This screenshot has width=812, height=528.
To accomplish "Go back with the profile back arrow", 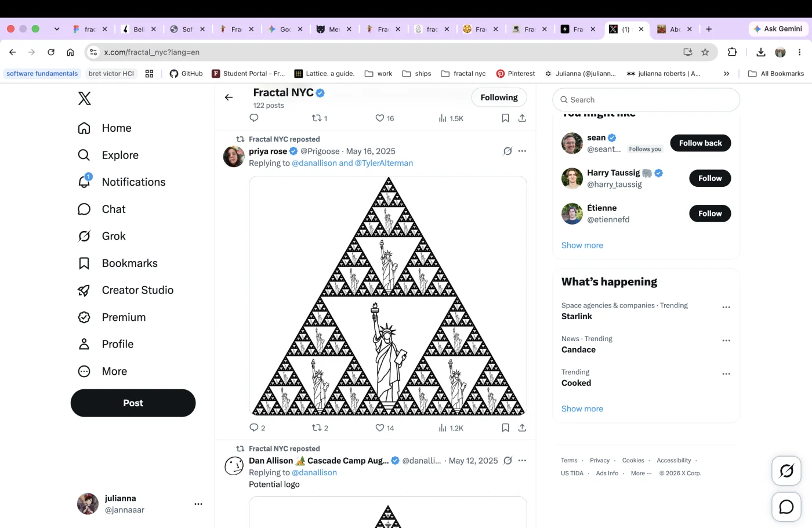I will pos(229,97).
